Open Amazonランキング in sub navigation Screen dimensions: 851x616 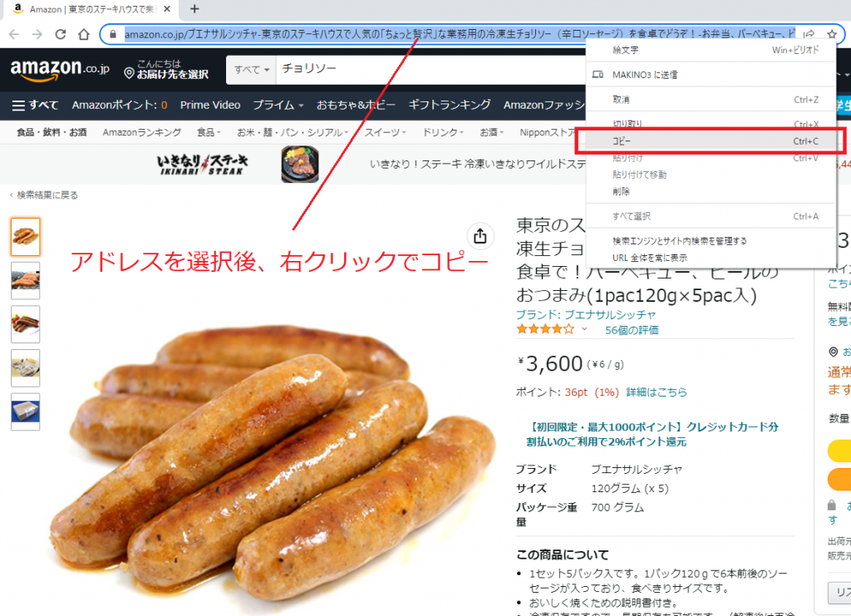point(142,132)
